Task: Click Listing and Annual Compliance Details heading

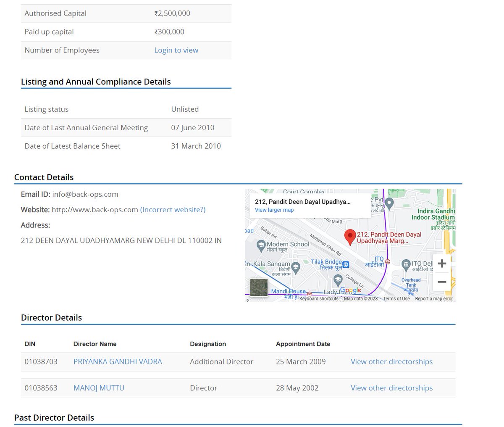Action: (96, 82)
